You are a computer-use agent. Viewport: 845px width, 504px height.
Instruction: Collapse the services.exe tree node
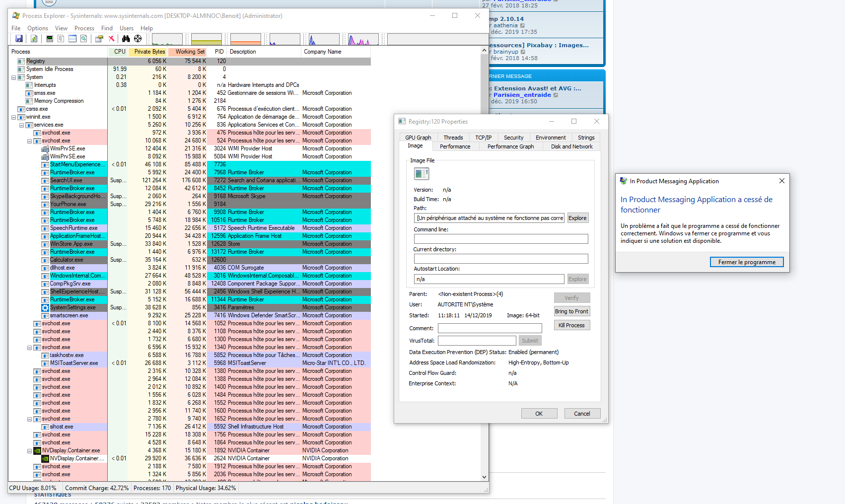pos(21,125)
